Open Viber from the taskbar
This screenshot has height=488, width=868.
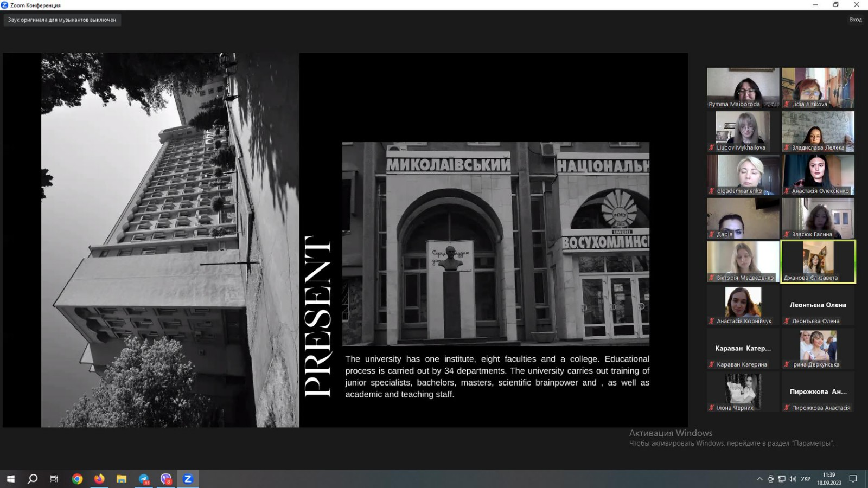tap(166, 479)
